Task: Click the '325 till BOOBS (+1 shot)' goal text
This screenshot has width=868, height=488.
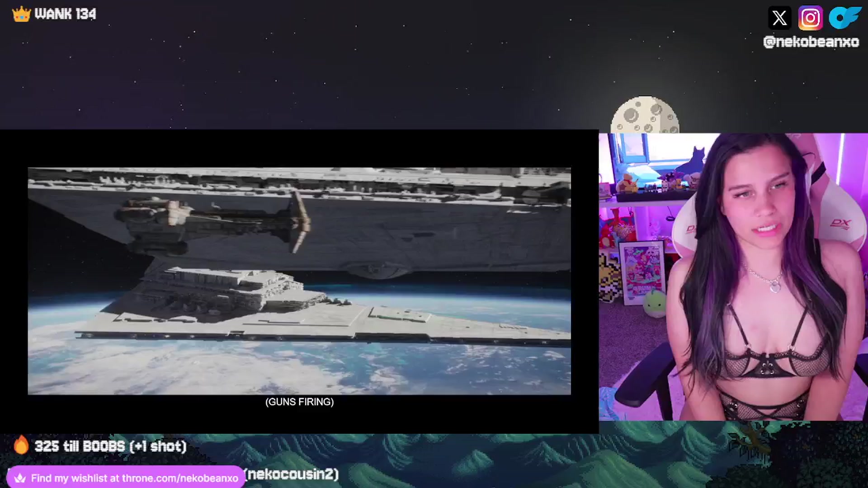Action: pos(110,446)
